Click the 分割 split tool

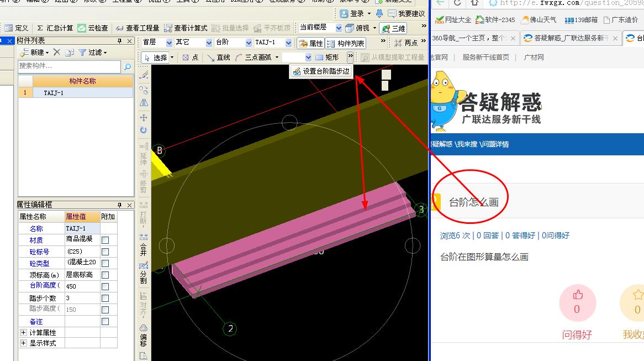click(x=144, y=273)
